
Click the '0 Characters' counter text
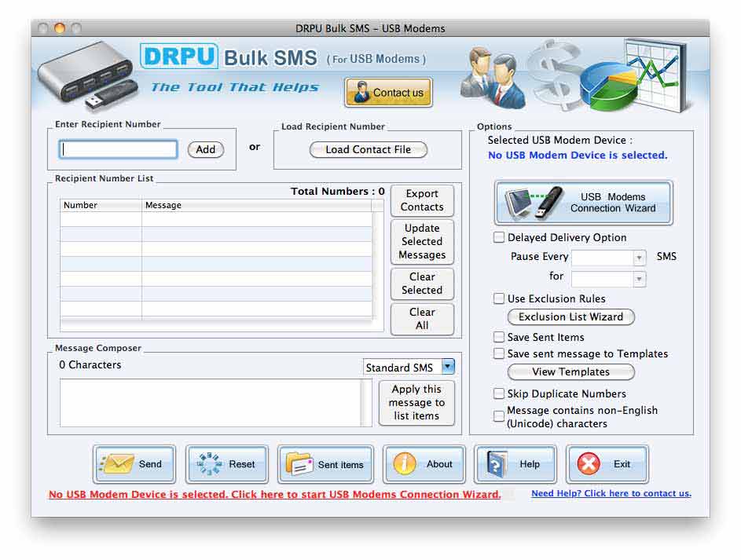click(x=90, y=364)
